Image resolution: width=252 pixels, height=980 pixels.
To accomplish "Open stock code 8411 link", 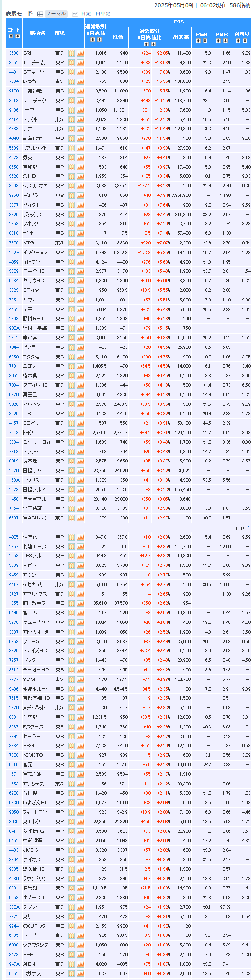I will [x=13, y=830].
